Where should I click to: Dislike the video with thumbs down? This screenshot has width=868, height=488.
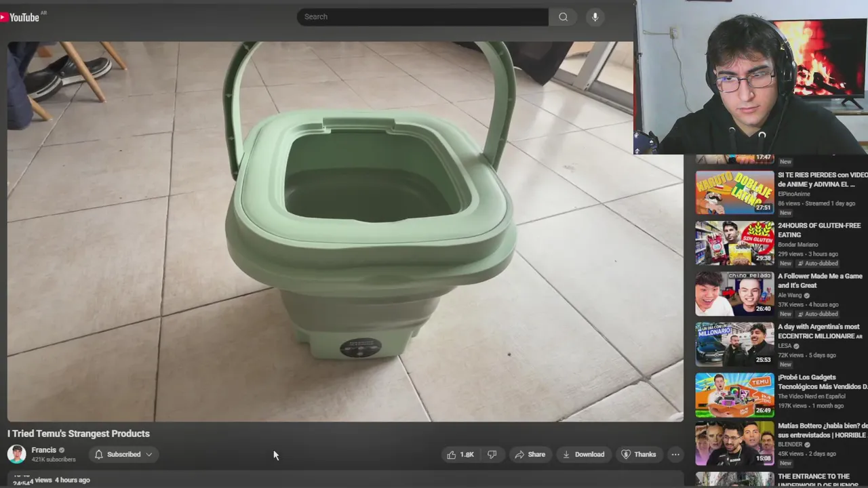click(x=492, y=455)
